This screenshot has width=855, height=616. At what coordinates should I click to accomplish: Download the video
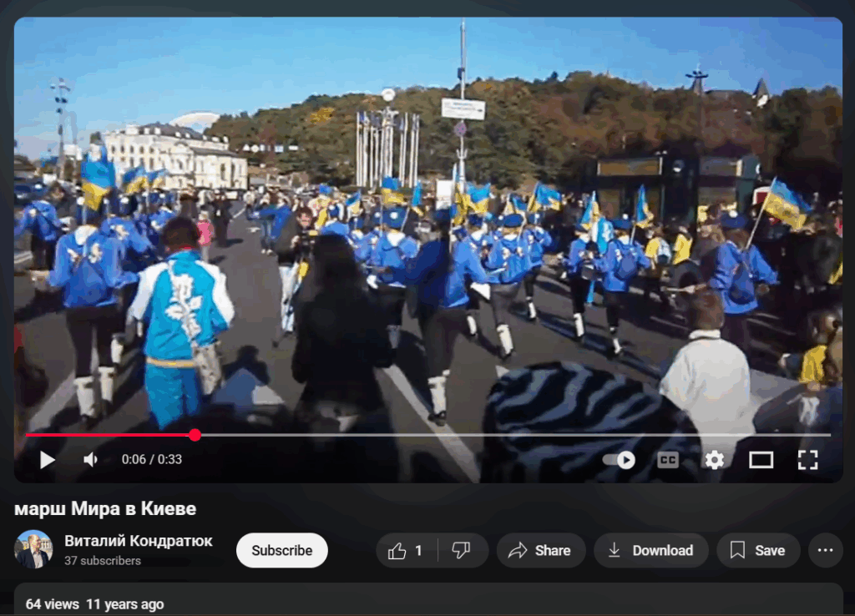click(650, 551)
